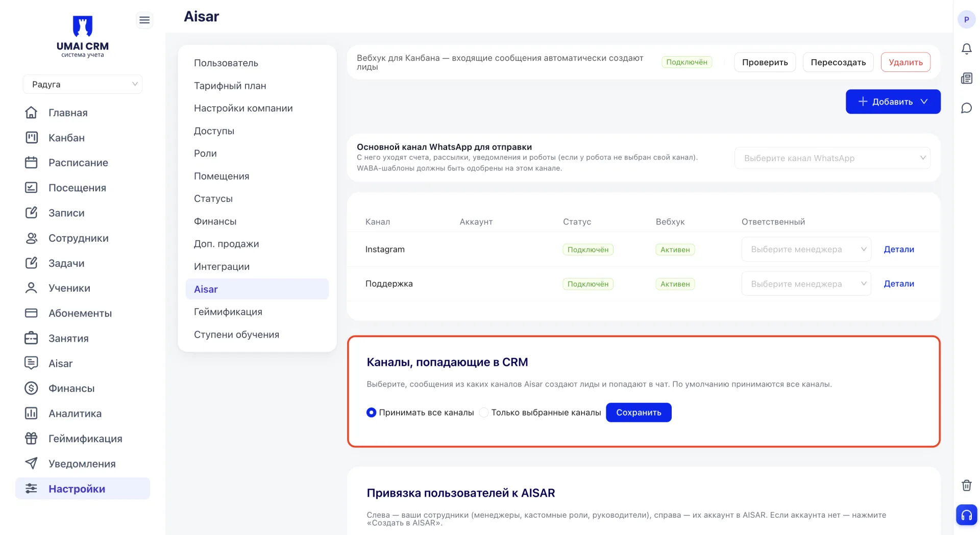Select Aisar in settings menu
980x535 pixels.
(257, 289)
